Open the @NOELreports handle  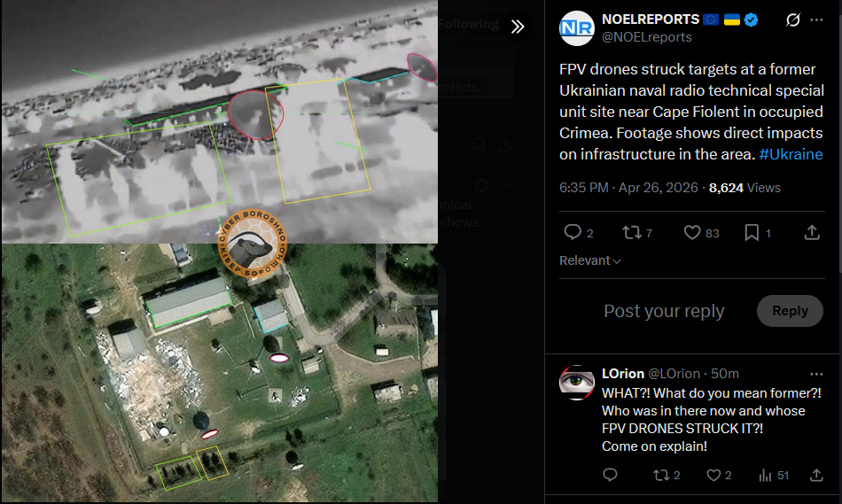(x=646, y=37)
